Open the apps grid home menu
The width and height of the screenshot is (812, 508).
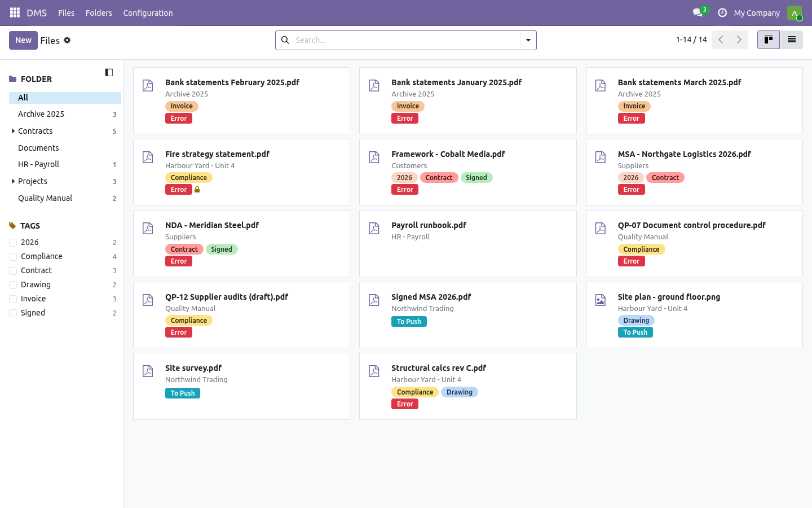coord(15,12)
